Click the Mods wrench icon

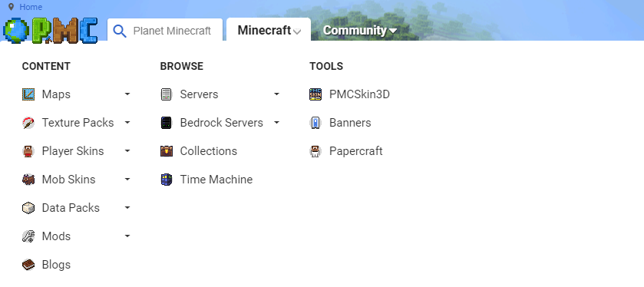(x=28, y=236)
